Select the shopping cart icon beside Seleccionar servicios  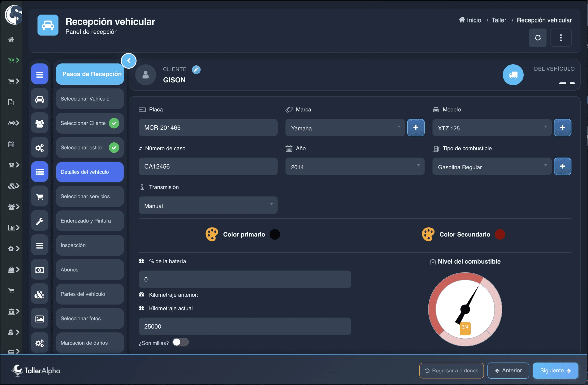pos(40,196)
